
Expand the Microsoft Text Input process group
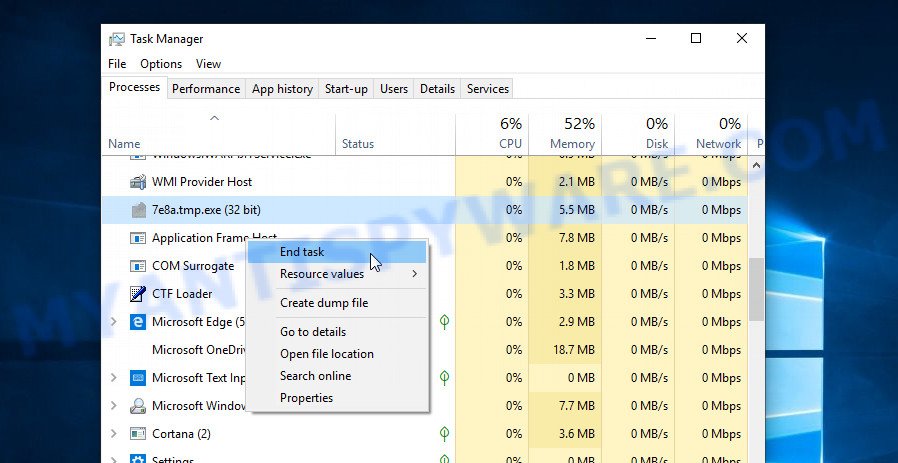(113, 378)
